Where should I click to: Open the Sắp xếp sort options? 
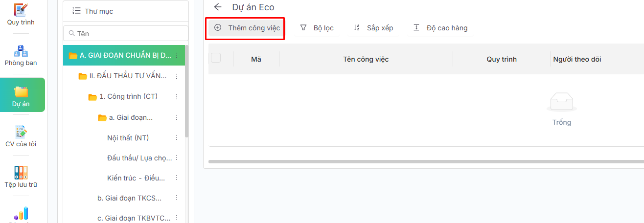click(373, 28)
